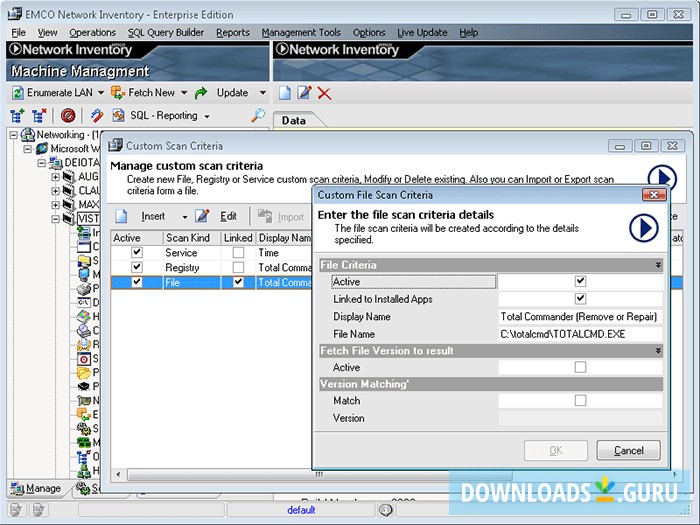Click the Update button label
The image size is (700, 525).
pos(232,93)
